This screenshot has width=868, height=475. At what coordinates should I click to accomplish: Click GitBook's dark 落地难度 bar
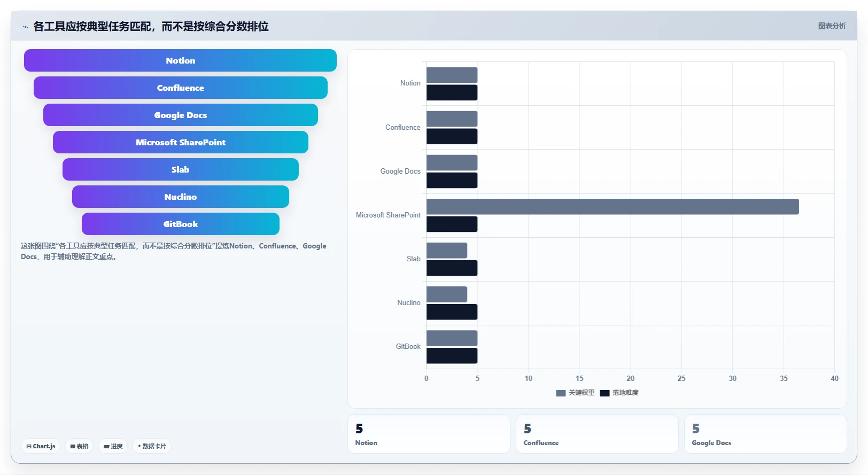pos(452,356)
